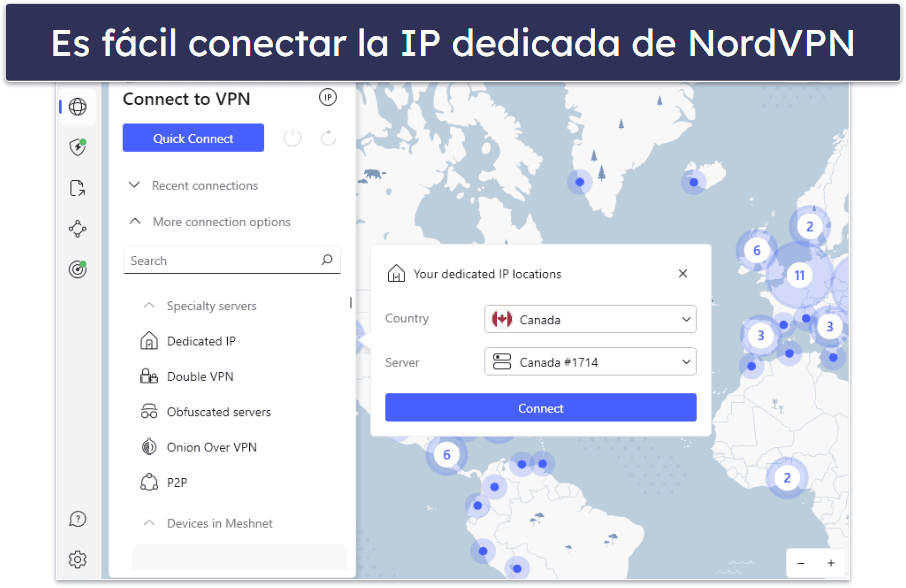Image resolution: width=906 pixels, height=588 pixels.
Task: Open the help chat bubble icon
Action: [x=77, y=519]
